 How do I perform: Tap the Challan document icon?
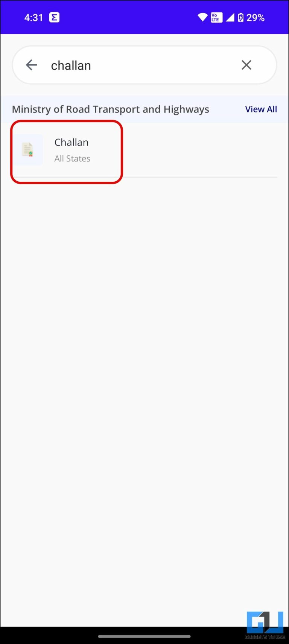point(29,150)
